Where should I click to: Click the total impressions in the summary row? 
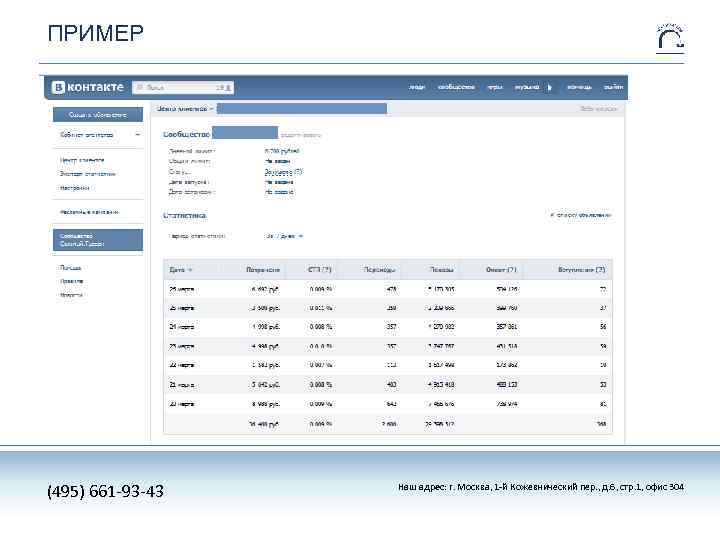[x=439, y=424]
